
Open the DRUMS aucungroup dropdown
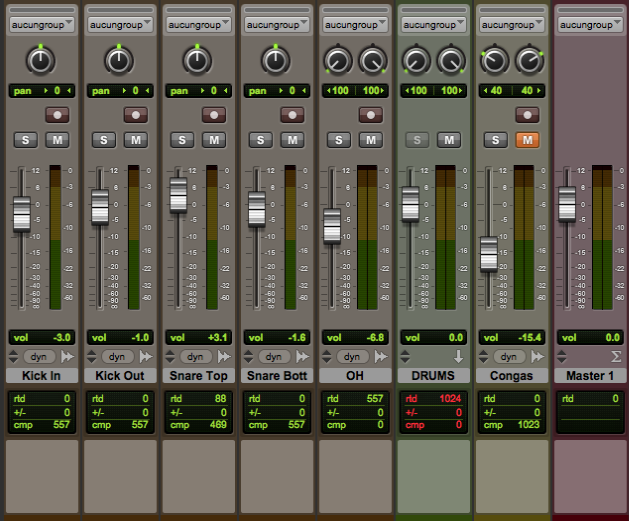(x=433, y=24)
